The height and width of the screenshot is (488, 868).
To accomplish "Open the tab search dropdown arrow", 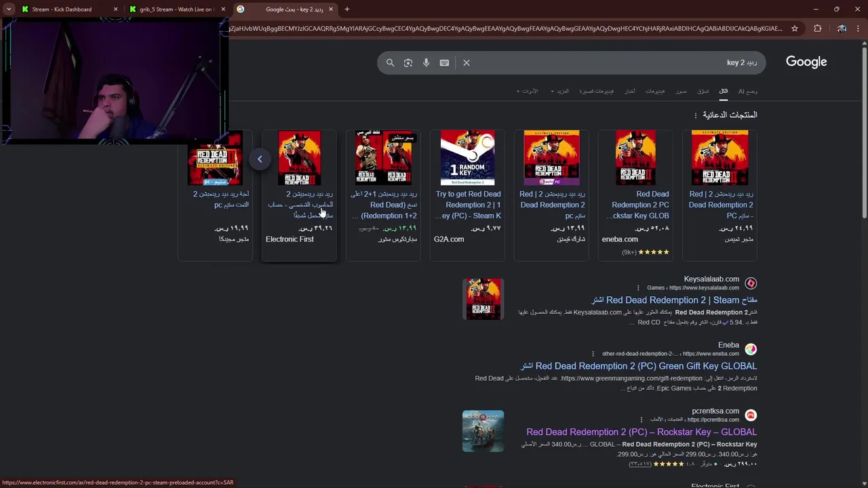I will click(9, 9).
